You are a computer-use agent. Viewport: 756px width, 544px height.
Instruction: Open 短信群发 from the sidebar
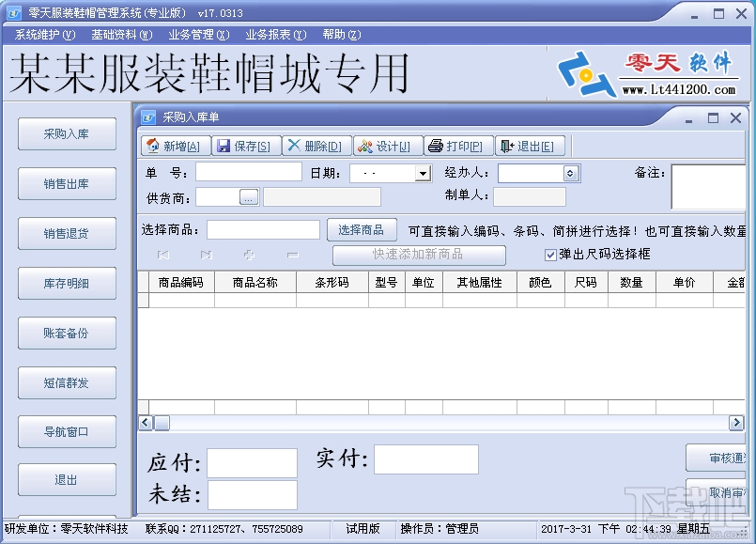[66, 382]
